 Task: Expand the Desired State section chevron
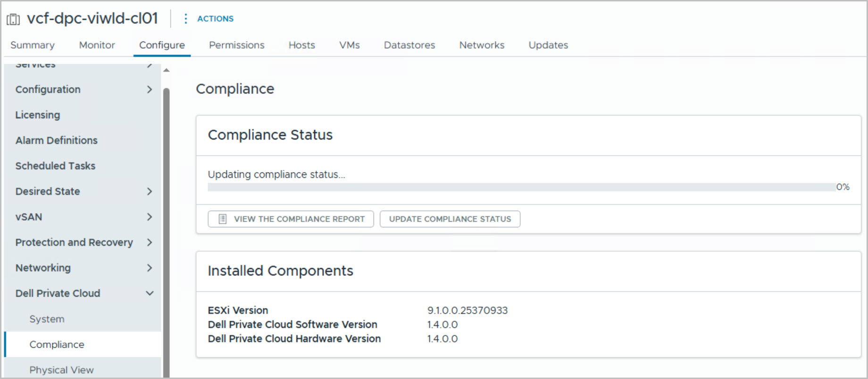[150, 191]
